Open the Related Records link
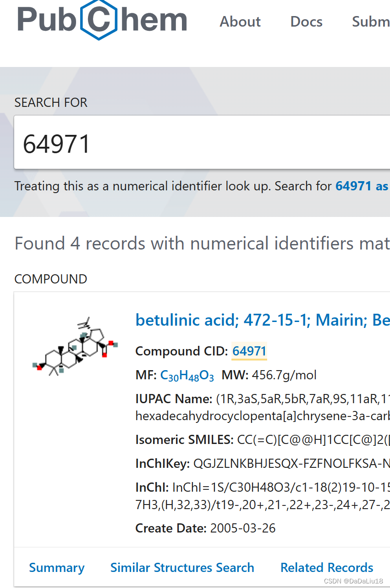Screen dimensions: 390x588 click(327, 568)
